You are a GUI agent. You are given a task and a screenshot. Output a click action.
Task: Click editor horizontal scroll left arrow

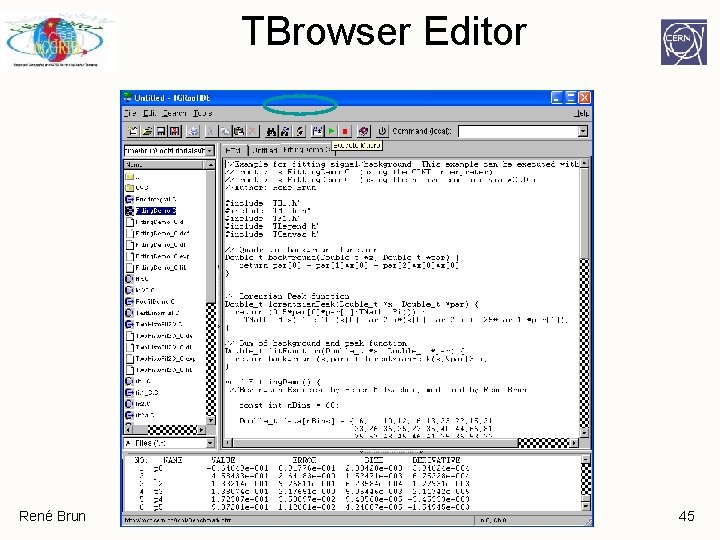tap(227, 443)
